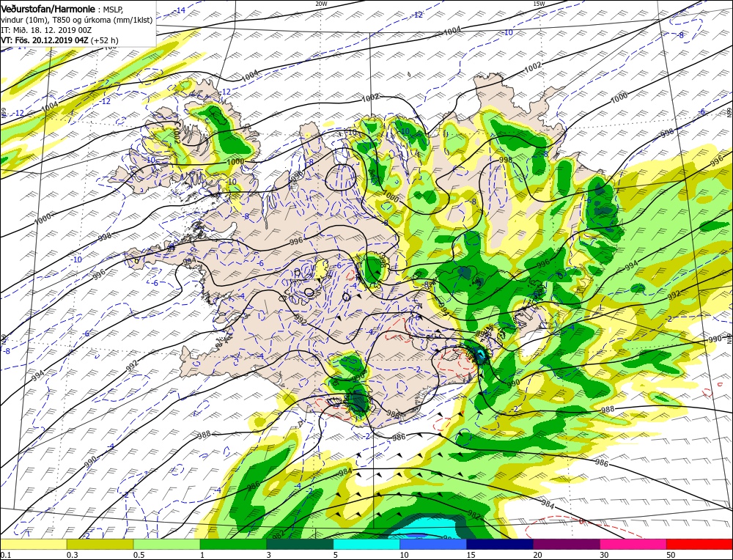
Task: Click the '-14' temperature contour label
Action: point(180,10)
